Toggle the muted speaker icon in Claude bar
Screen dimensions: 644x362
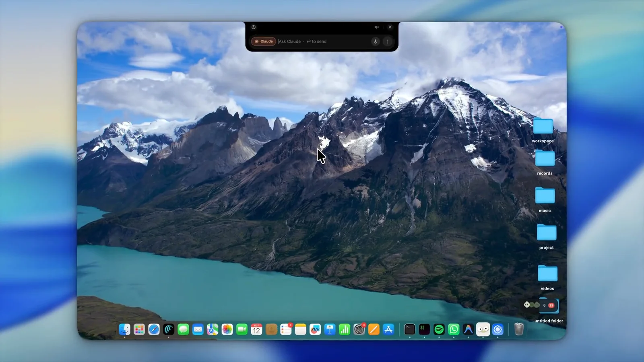377,27
